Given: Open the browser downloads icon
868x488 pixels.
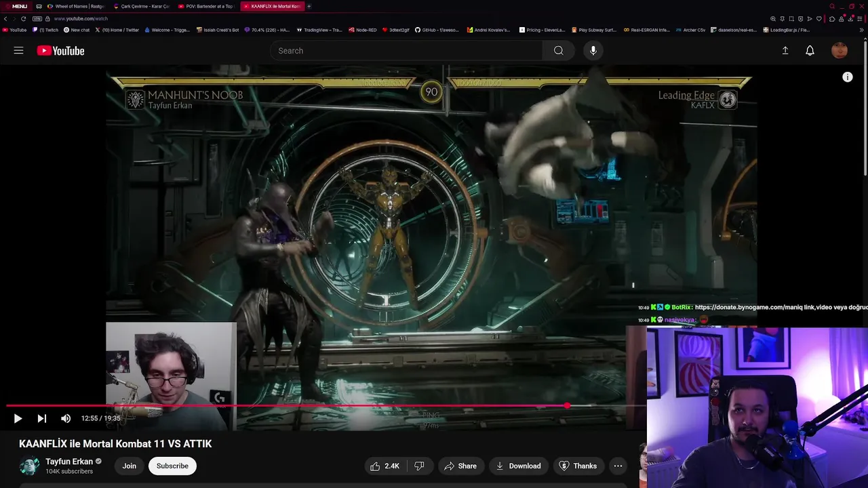Looking at the screenshot, I should coord(850,19).
